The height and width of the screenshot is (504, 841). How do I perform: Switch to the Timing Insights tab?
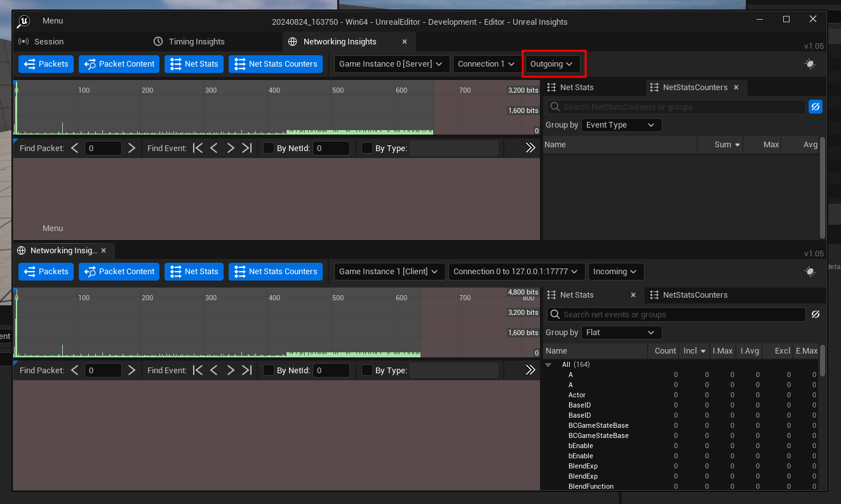189,42
